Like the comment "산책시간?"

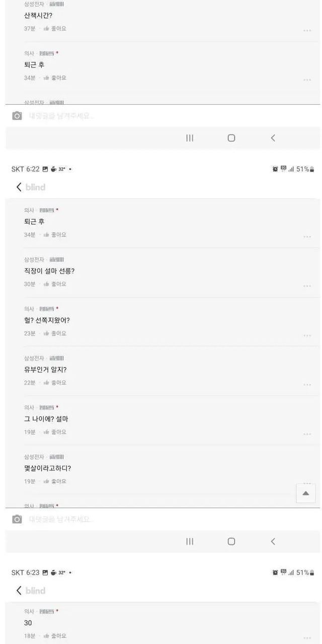(x=55, y=29)
